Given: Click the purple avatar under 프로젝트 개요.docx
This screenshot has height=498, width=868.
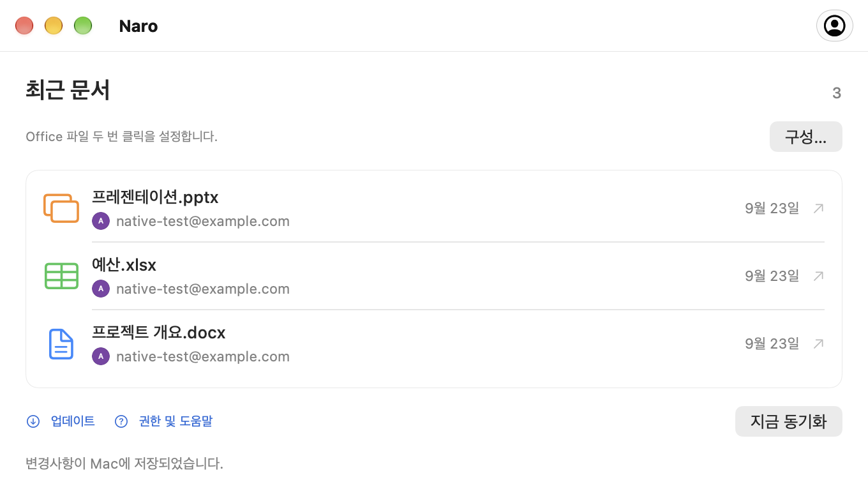Looking at the screenshot, I should (101, 356).
